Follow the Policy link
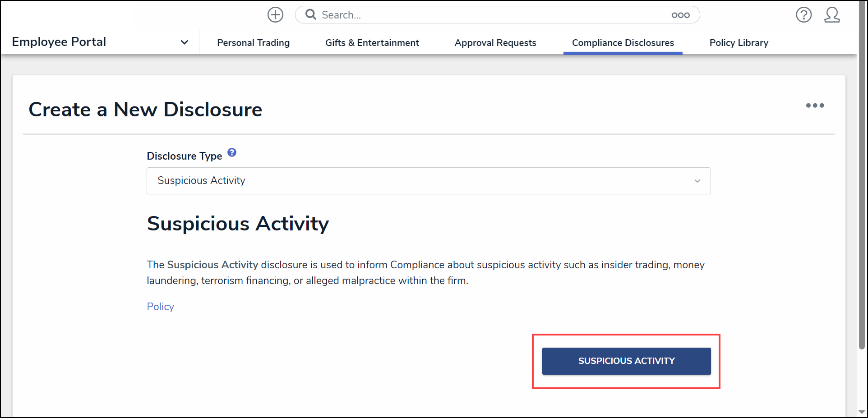 pyautogui.click(x=160, y=307)
